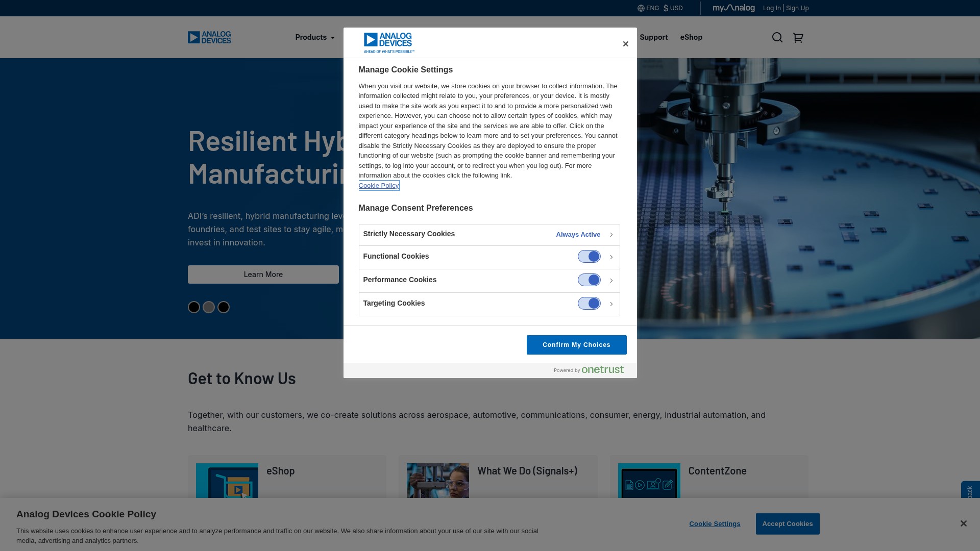Open What We Do (Signals+) thumbnail
This screenshot has height=551, width=980.
[x=438, y=481]
